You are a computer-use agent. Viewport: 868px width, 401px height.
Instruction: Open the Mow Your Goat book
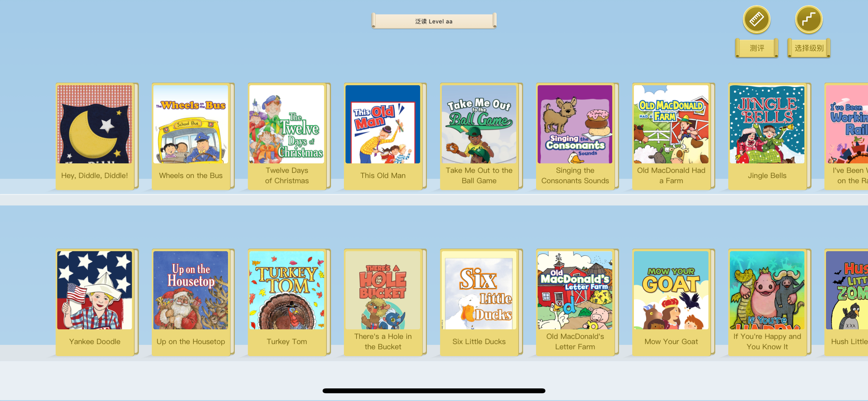coord(671,302)
